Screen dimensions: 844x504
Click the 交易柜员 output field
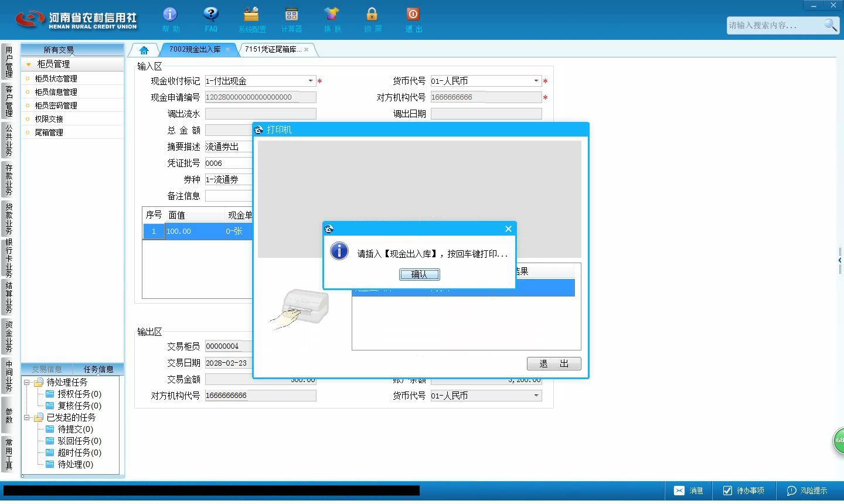pyautogui.click(x=230, y=346)
